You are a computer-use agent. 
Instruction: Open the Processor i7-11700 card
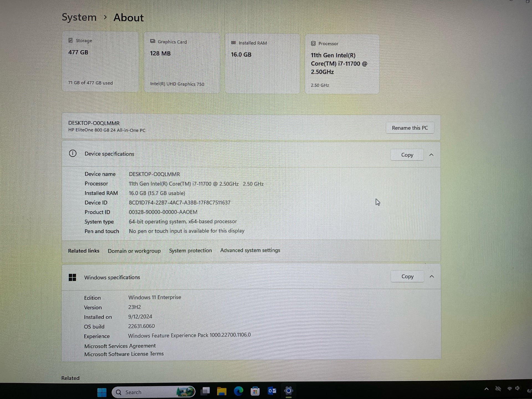[342, 64]
